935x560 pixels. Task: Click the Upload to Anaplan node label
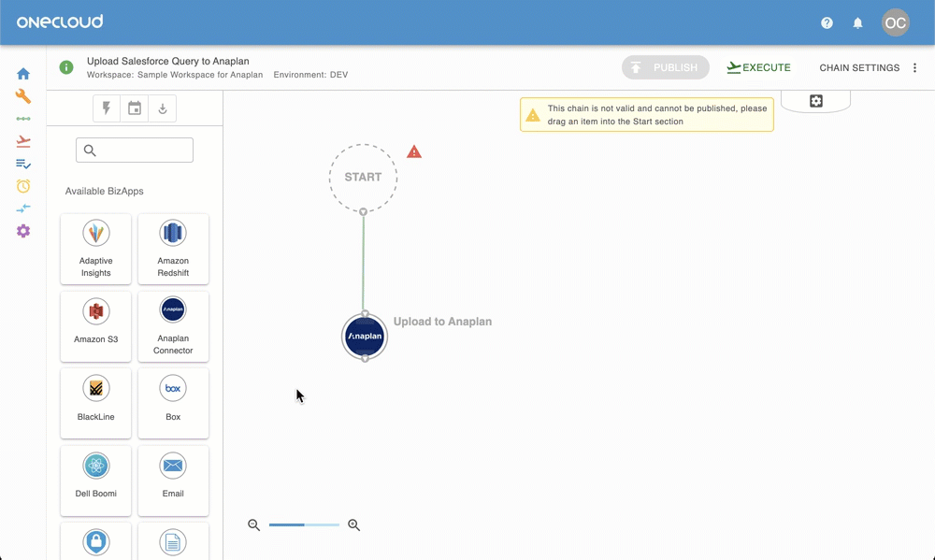tap(442, 322)
